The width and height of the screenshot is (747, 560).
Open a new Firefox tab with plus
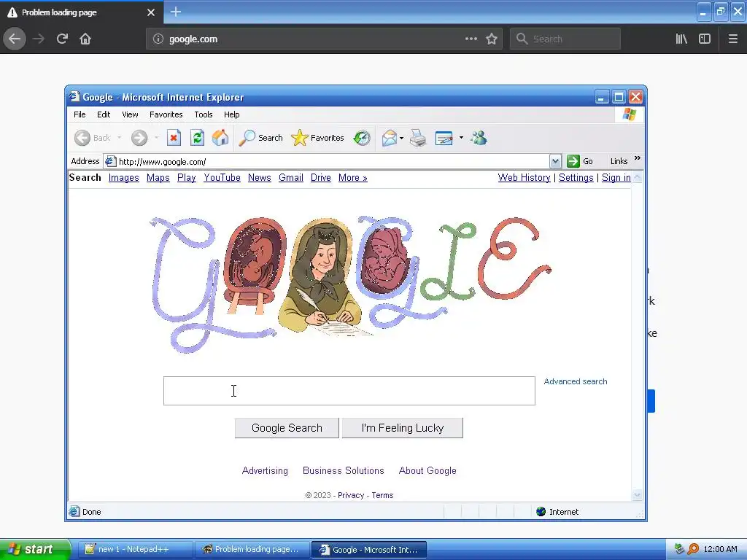175,12
